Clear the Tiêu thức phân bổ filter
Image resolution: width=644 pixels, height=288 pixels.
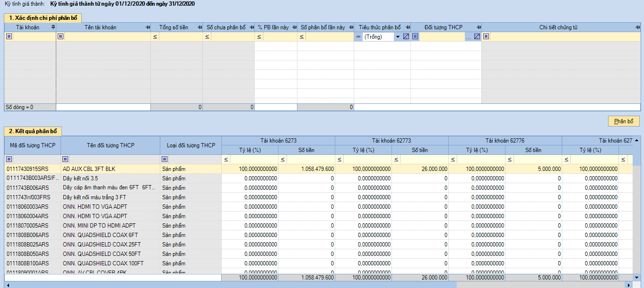tap(406, 36)
